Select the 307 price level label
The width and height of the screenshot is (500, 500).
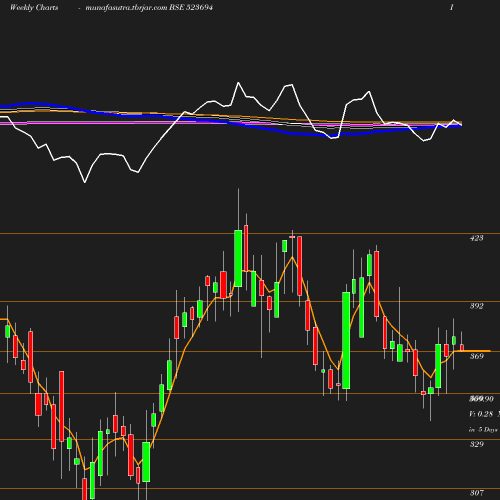pyautogui.click(x=477, y=493)
